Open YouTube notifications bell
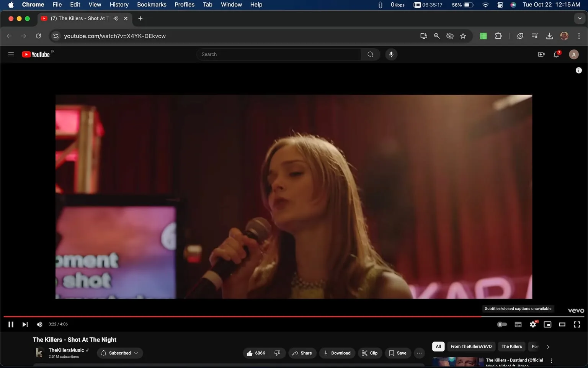Image resolution: width=588 pixels, height=368 pixels. click(x=556, y=54)
